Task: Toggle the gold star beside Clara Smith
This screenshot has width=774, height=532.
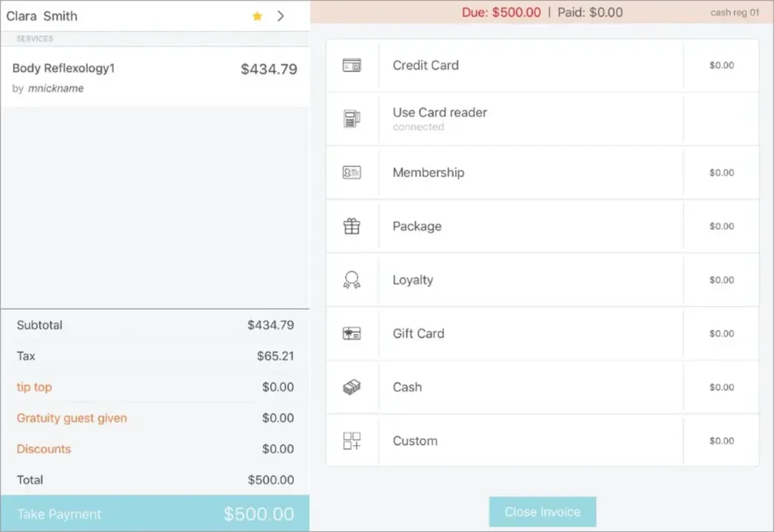Action: click(x=257, y=16)
